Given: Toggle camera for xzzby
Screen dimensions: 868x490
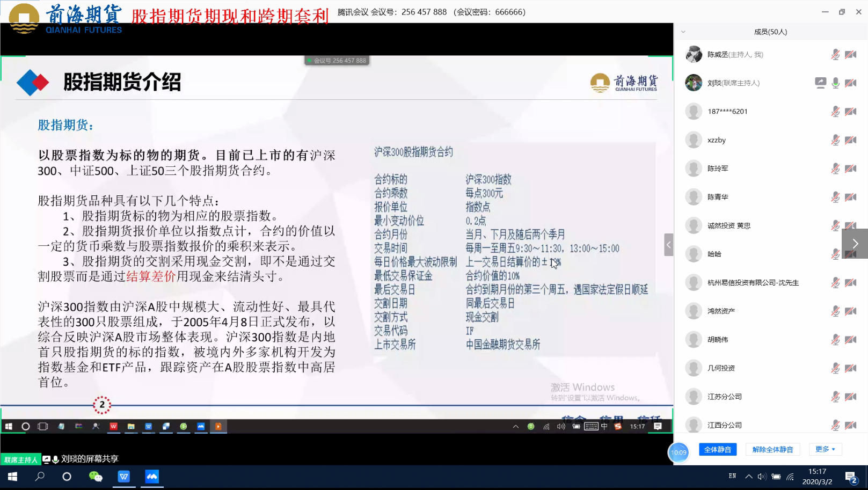Looking at the screenshot, I should pos(851,140).
